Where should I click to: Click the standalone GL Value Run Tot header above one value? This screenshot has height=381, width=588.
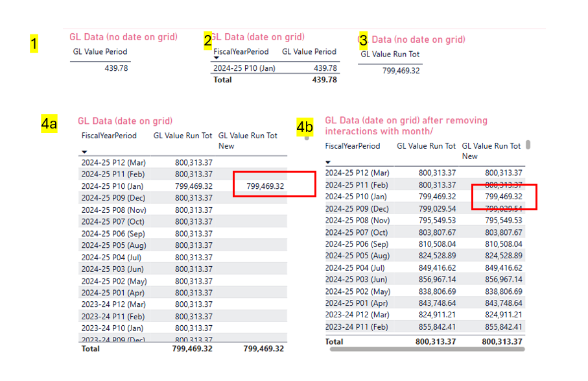pos(390,54)
